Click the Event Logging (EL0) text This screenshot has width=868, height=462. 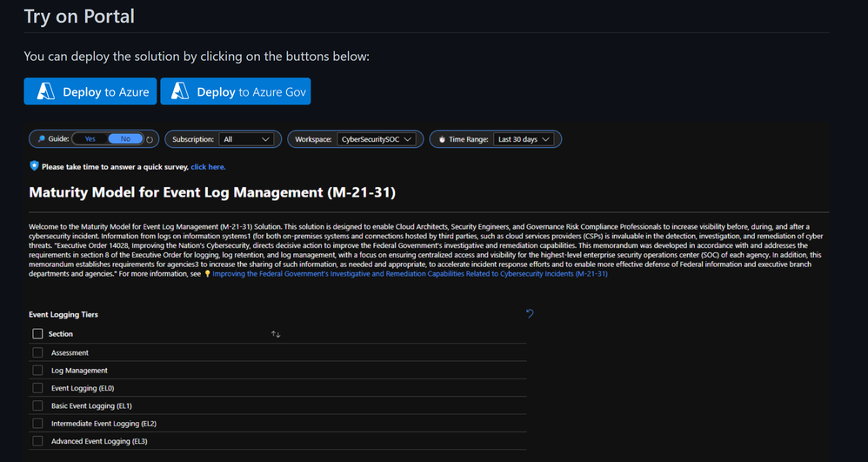(x=83, y=388)
